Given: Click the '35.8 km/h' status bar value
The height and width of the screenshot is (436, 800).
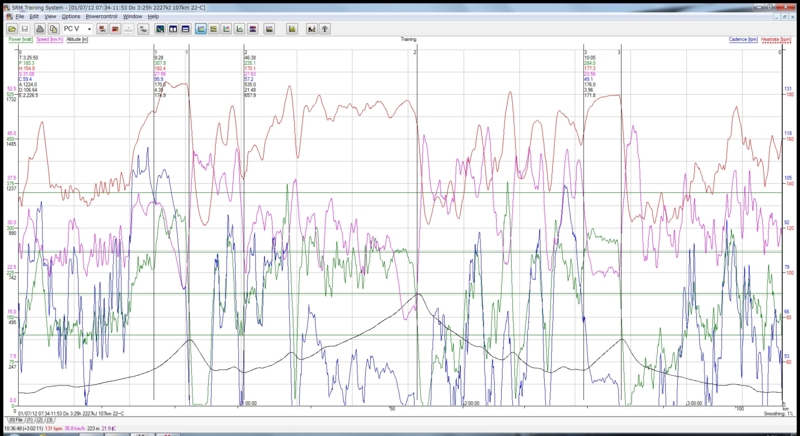Looking at the screenshot, I should 74,429.
